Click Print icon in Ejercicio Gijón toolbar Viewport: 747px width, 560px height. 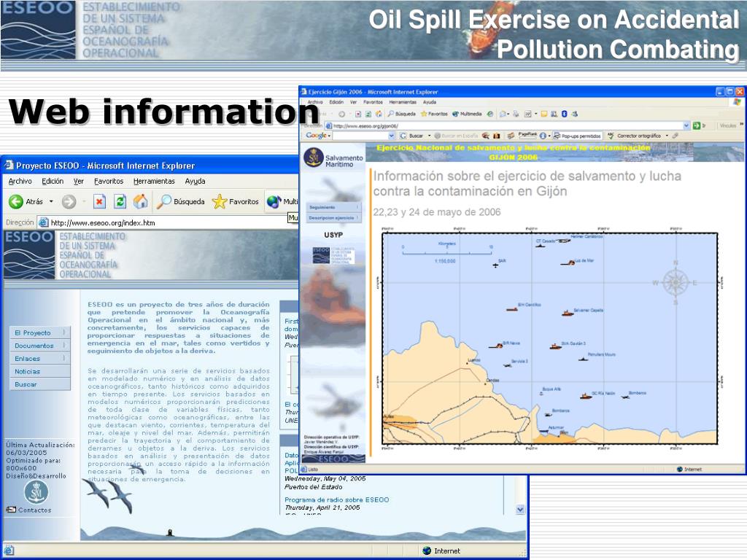pos(516,114)
